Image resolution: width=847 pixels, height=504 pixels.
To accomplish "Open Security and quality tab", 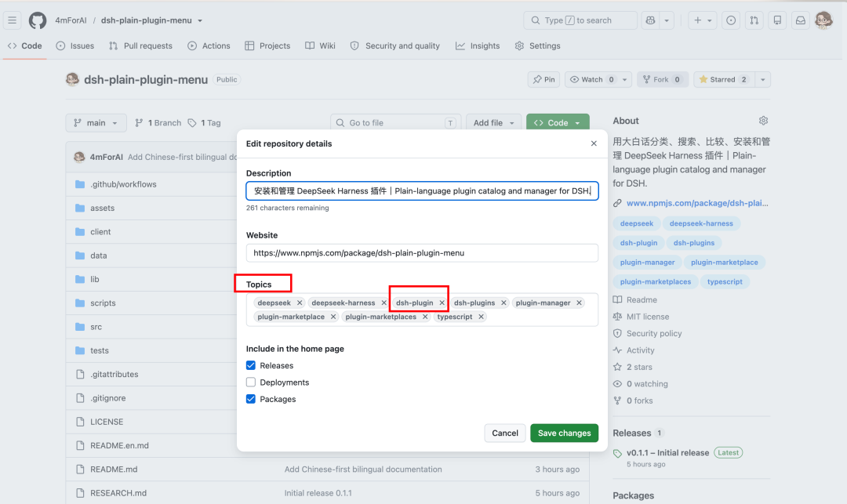I will pos(394,46).
